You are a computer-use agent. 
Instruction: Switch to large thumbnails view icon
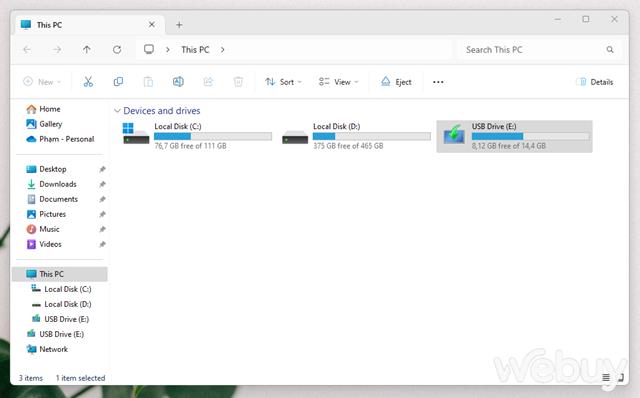621,378
